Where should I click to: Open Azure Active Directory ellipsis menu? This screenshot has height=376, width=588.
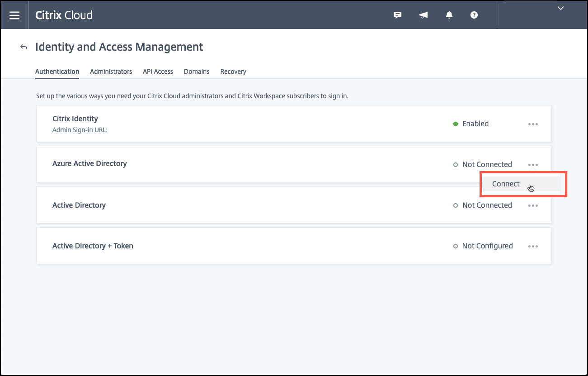533,165
